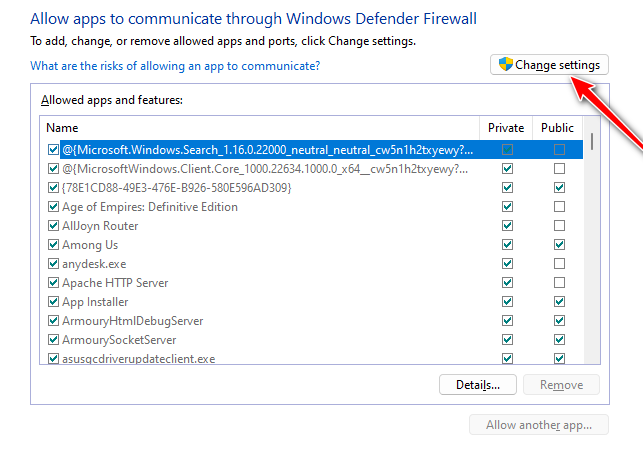Image resolution: width=643 pixels, height=453 pixels.
Task: Click the list's vertical scrollbar thumb
Action: (592, 141)
